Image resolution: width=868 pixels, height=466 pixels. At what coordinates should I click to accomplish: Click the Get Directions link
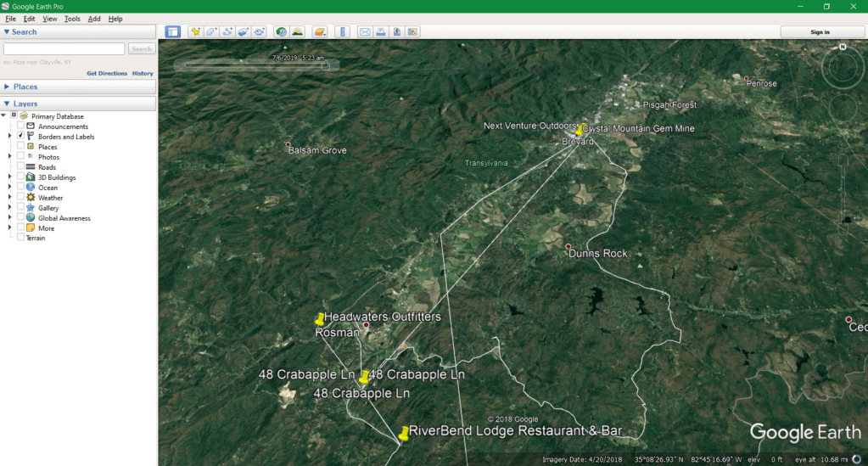(x=107, y=74)
